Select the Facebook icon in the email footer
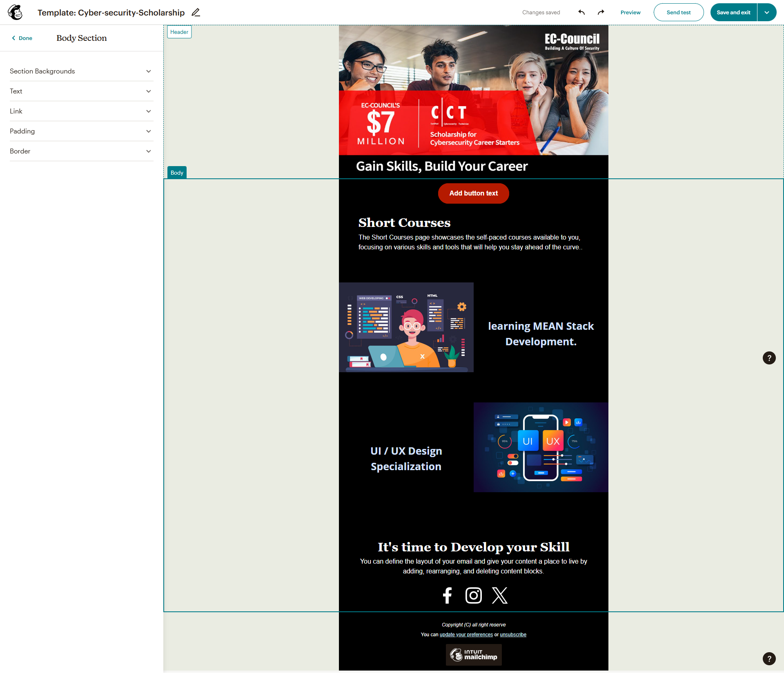The height and width of the screenshot is (673, 784). [x=447, y=595]
